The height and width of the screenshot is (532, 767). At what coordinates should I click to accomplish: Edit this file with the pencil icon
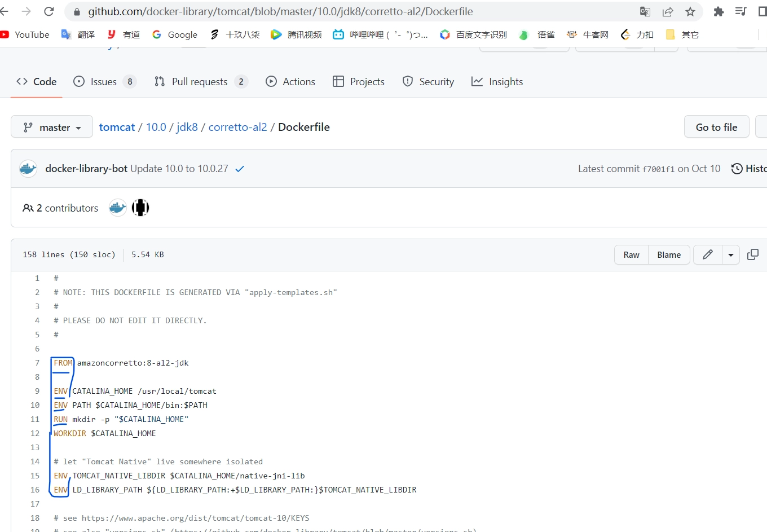pos(707,254)
